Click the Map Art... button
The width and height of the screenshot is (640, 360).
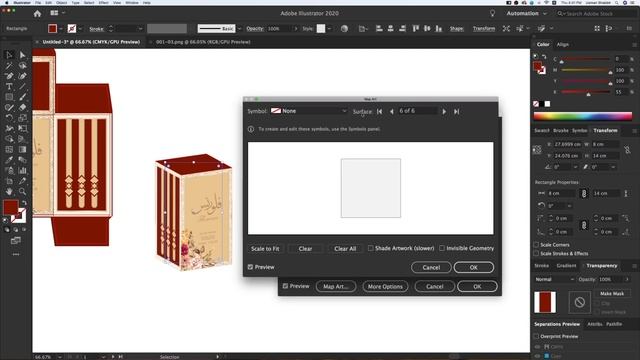[x=336, y=287]
